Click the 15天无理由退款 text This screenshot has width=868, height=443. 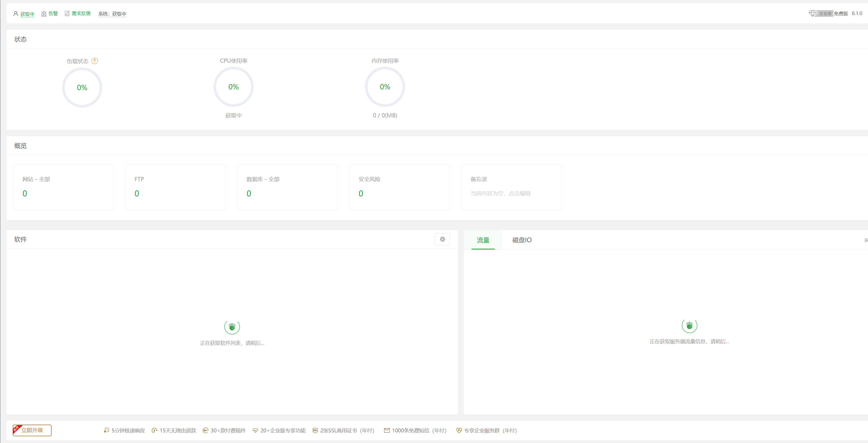point(178,430)
